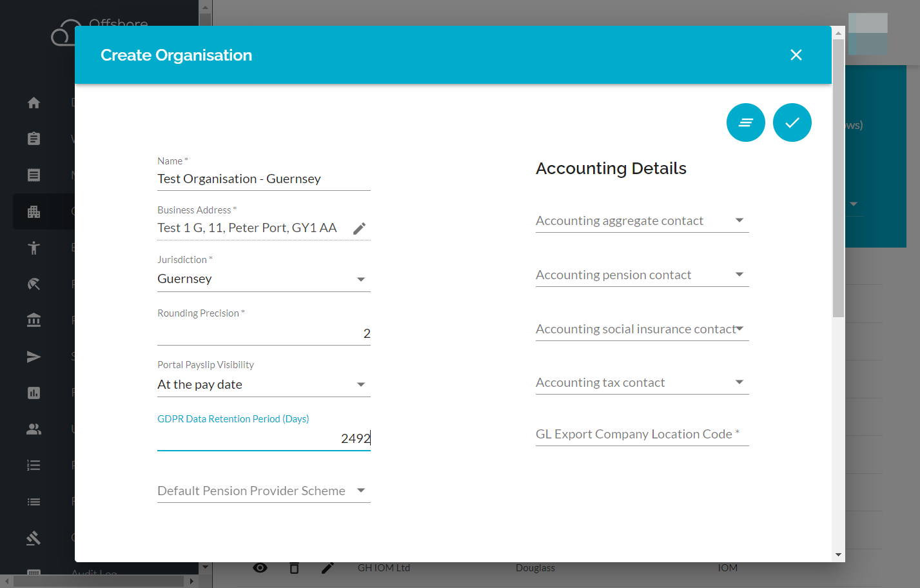The width and height of the screenshot is (920, 588).
Task: Open Accounting pension contact dropdown
Action: pos(642,275)
